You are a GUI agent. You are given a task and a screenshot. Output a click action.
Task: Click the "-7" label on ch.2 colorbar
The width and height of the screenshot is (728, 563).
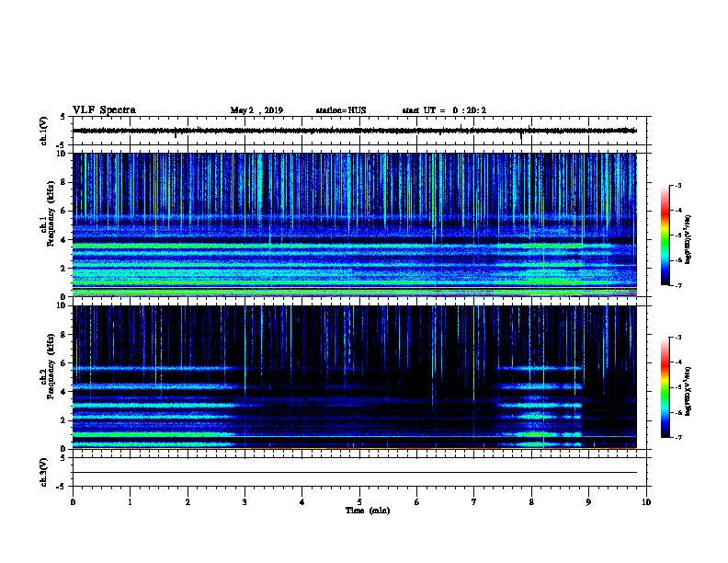(678, 437)
